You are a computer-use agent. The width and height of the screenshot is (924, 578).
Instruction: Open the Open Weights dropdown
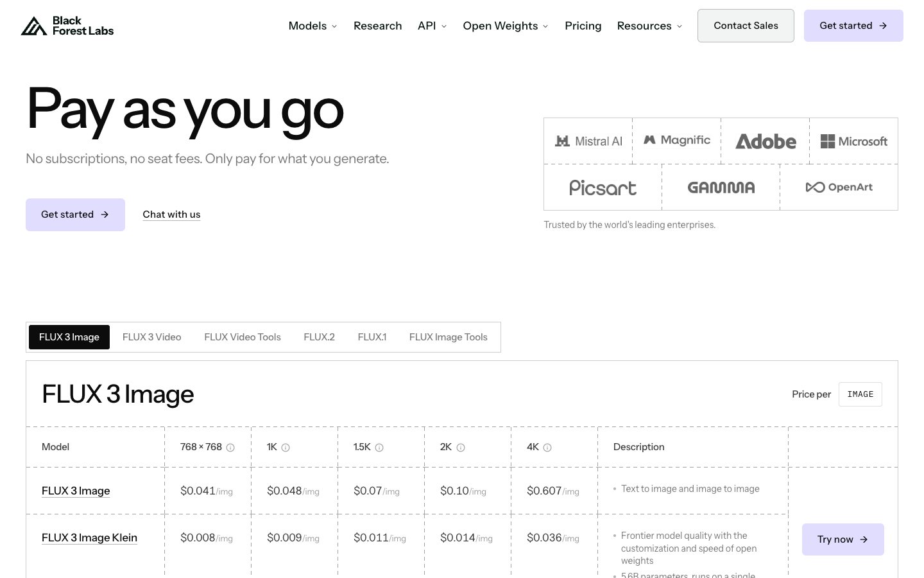click(506, 26)
